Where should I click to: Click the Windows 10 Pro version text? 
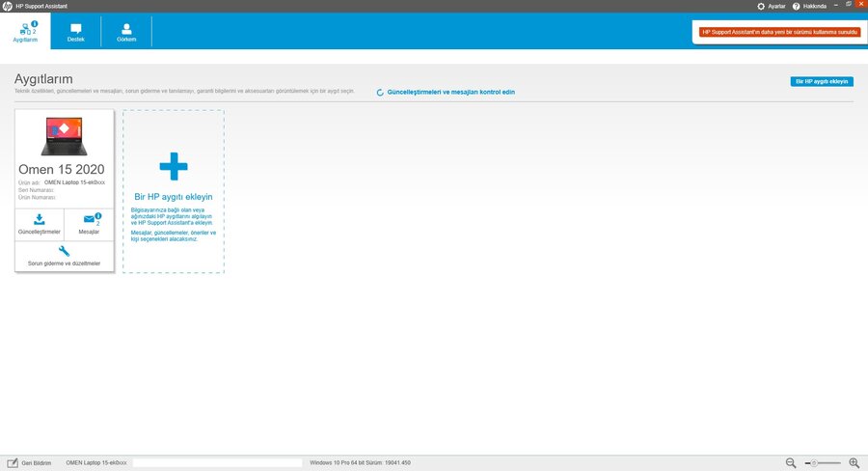(x=361, y=462)
